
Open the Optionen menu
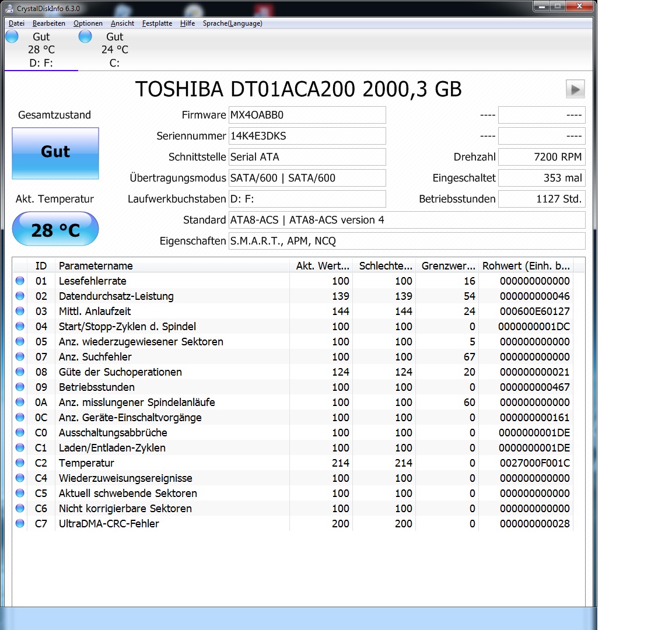(x=88, y=23)
